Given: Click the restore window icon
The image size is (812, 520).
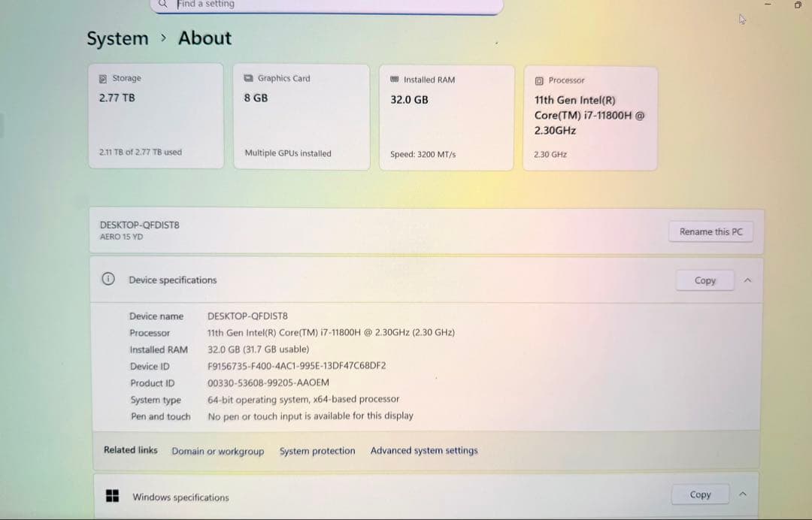Looking at the screenshot, I should coord(798,5).
